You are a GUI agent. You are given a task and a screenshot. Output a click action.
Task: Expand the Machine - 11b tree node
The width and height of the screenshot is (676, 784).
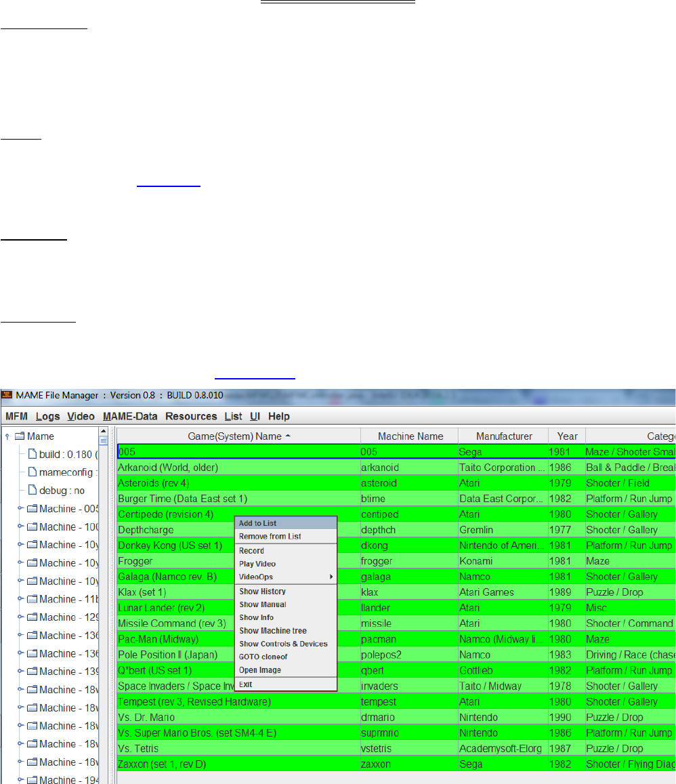coord(20,598)
